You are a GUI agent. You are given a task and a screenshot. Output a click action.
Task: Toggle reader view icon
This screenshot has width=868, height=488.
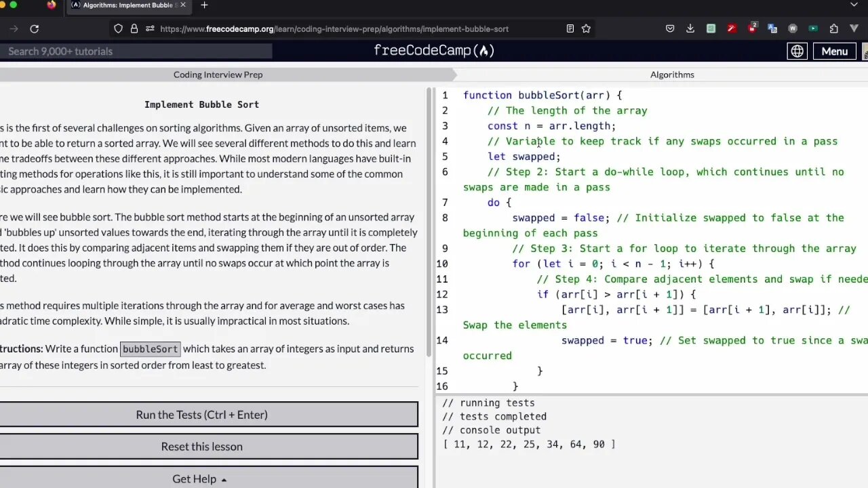pyautogui.click(x=570, y=28)
